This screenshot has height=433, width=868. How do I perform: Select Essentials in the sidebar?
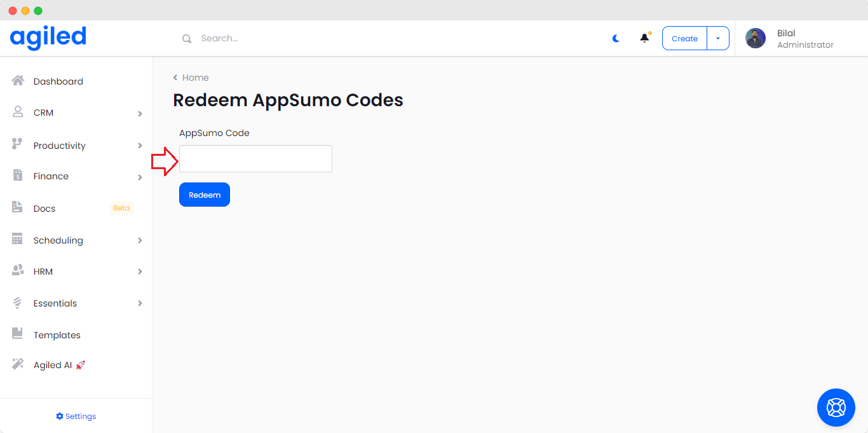click(55, 303)
